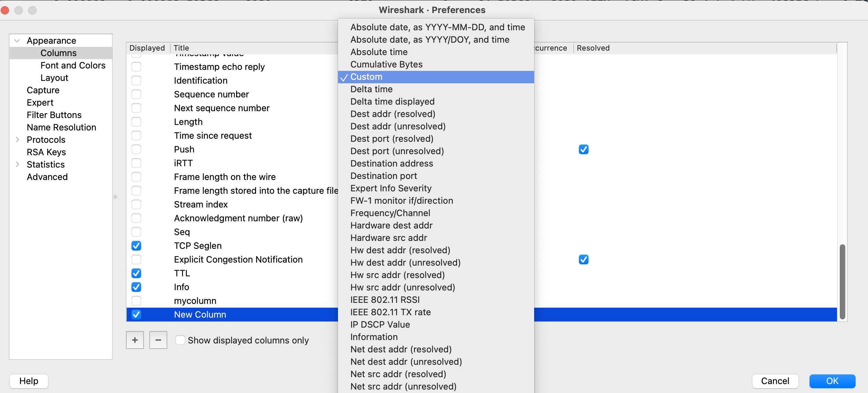The width and height of the screenshot is (868, 393).
Task: Click the plus add column button
Action: tap(135, 340)
